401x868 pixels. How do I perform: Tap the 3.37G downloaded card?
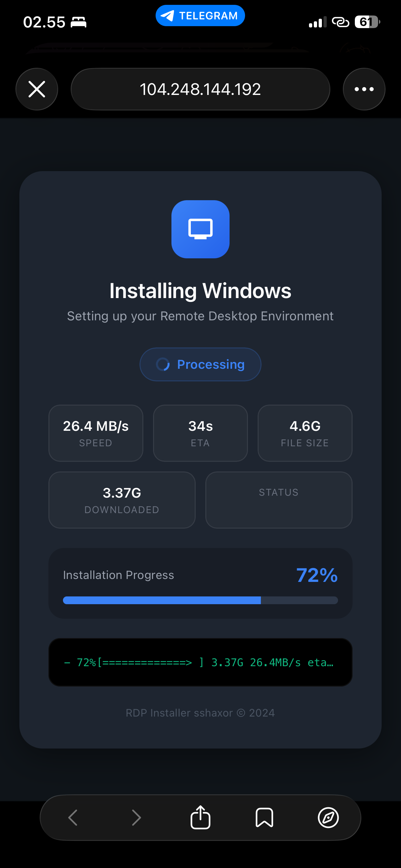(x=122, y=500)
